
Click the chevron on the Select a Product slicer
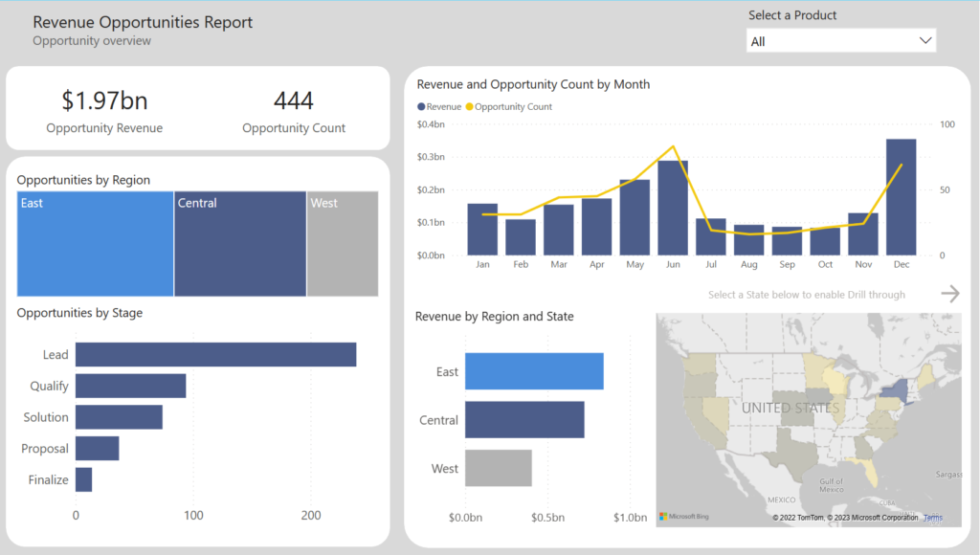[x=924, y=40]
